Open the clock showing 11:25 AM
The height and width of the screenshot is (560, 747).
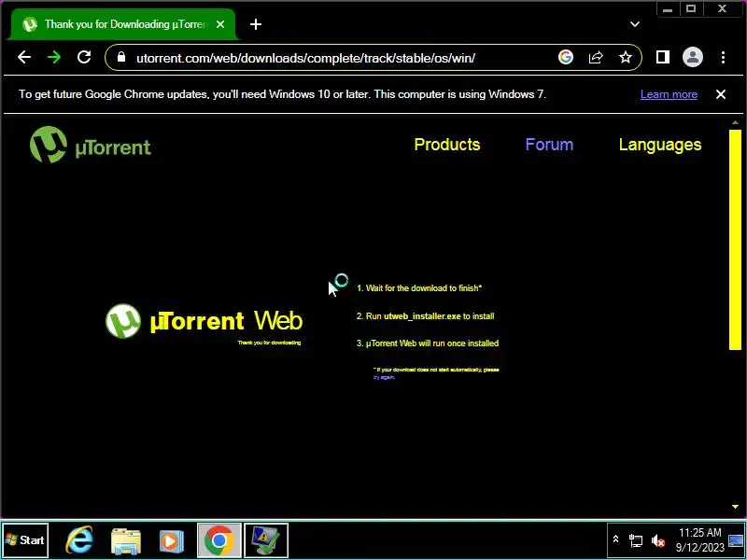[699, 539]
